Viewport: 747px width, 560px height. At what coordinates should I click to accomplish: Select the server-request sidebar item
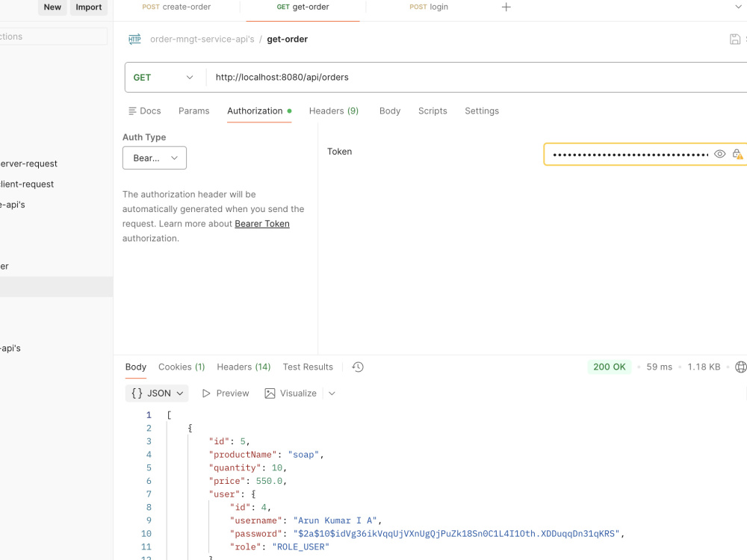[28, 164]
